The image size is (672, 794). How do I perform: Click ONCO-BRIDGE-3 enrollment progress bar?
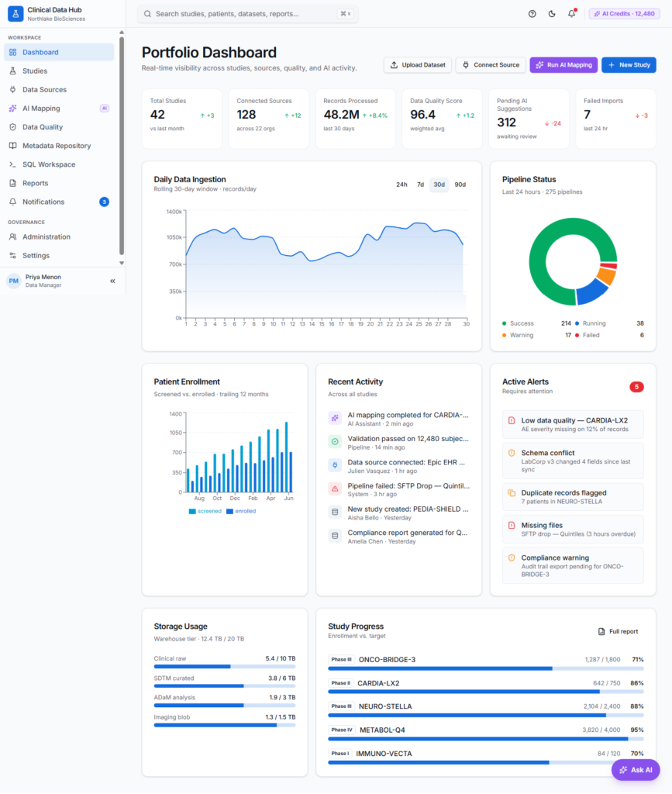486,669
